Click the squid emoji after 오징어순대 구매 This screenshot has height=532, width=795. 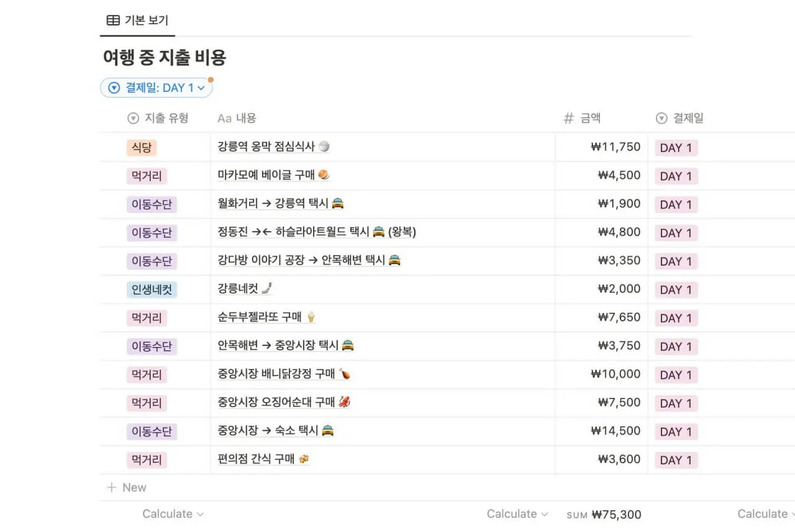pos(345,402)
